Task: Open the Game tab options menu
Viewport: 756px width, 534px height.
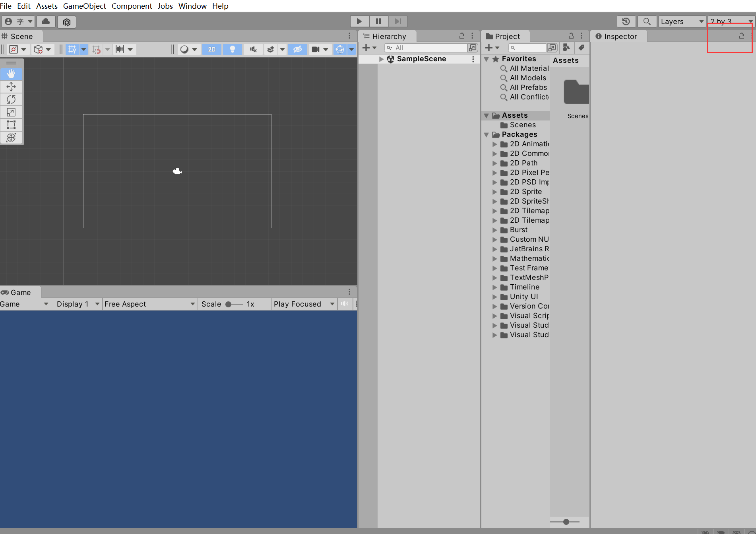Action: point(349,292)
